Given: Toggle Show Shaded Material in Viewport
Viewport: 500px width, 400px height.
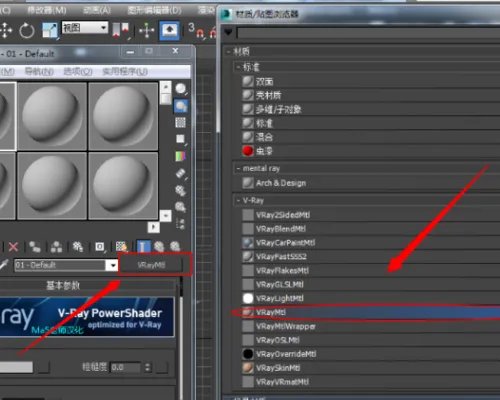Looking at the screenshot, I should [x=121, y=247].
